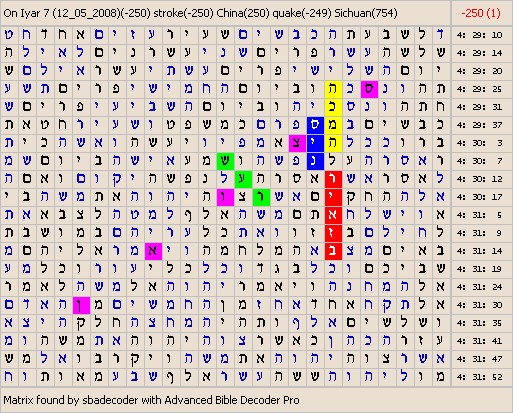
Task: Select verse reference '4: 29: 37'
Action: pos(479,125)
